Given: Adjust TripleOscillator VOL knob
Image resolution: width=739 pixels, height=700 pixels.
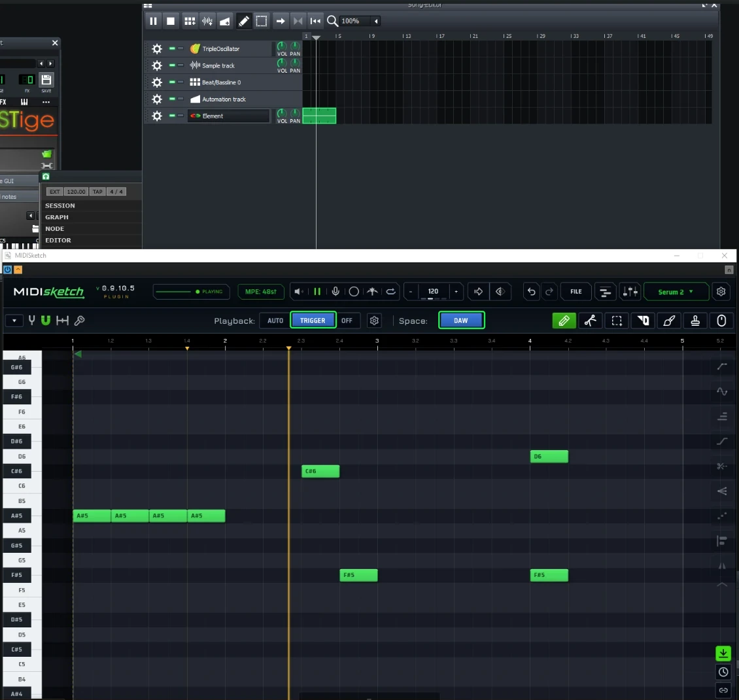Looking at the screenshot, I should [282, 46].
